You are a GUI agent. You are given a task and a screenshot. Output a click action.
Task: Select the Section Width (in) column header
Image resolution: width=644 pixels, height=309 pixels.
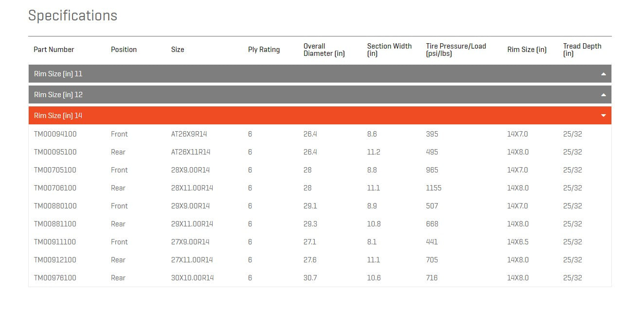coord(389,50)
